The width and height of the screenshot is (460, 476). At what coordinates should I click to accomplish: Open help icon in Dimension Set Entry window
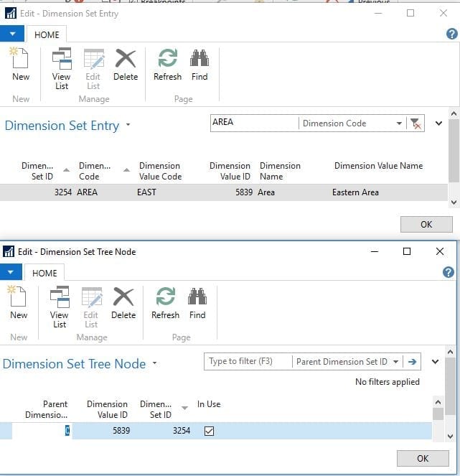451,34
